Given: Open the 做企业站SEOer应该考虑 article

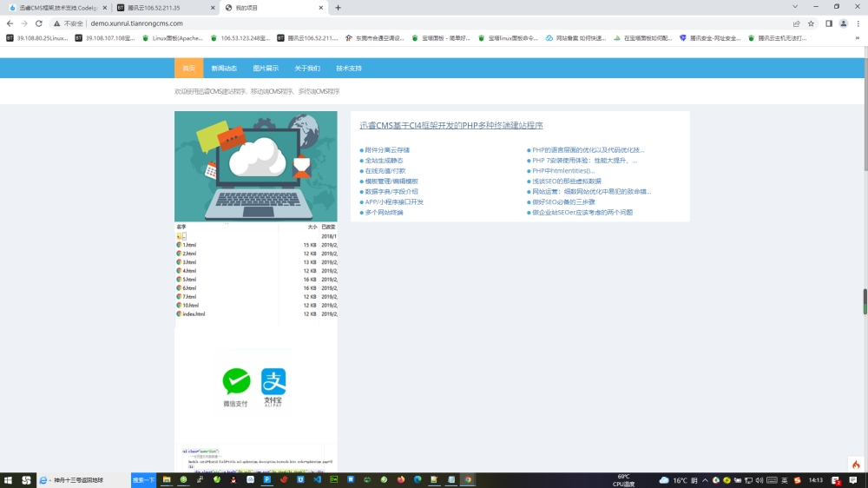Looking at the screenshot, I should [582, 212].
